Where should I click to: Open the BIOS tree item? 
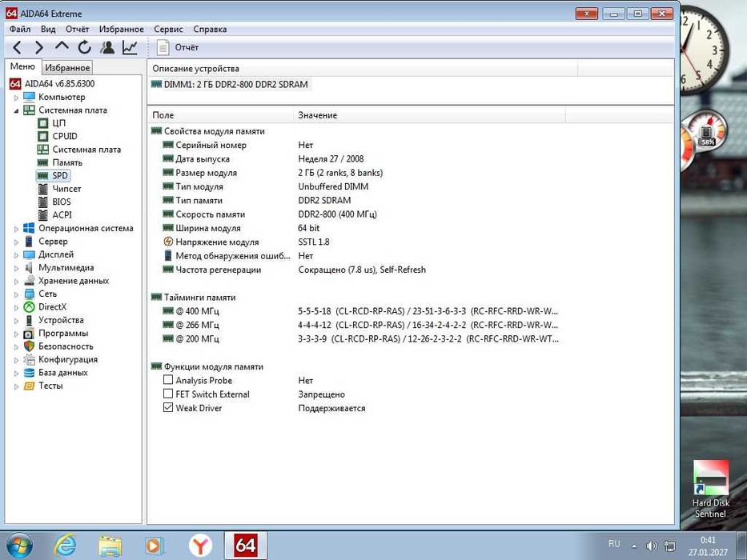[x=62, y=202]
